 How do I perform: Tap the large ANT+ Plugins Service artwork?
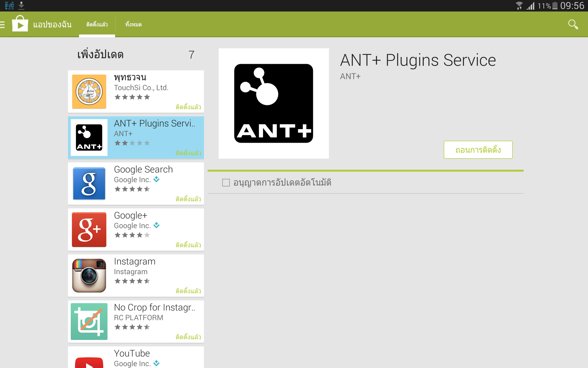tap(274, 103)
